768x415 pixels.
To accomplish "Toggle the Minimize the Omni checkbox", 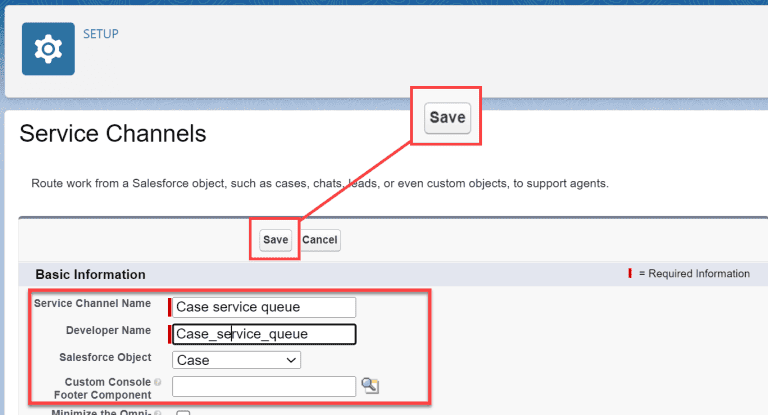I will click(x=183, y=413).
